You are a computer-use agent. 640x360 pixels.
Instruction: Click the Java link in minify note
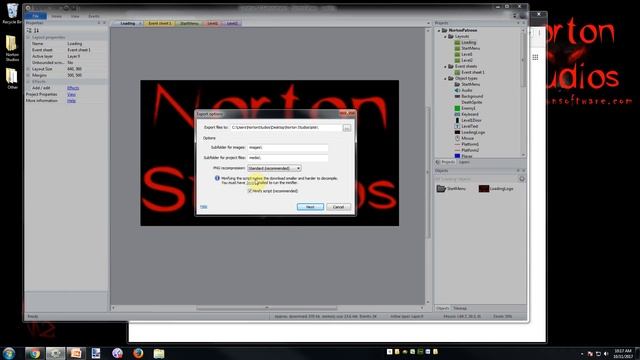point(250,183)
